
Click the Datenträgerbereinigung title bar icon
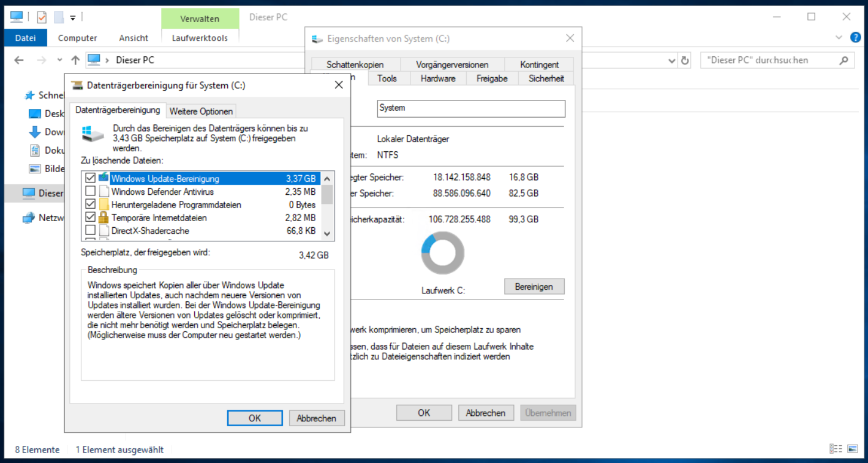[77, 85]
